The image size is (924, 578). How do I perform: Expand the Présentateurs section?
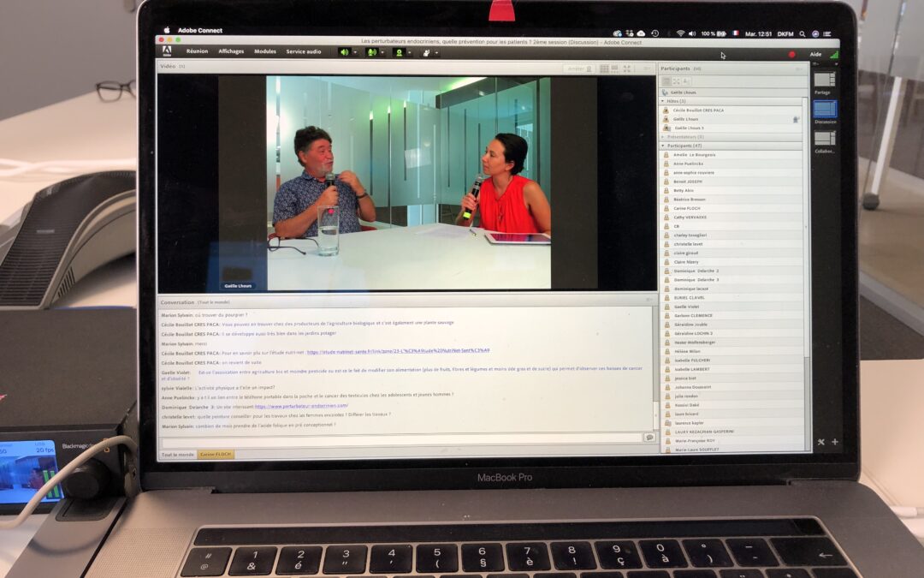662,136
